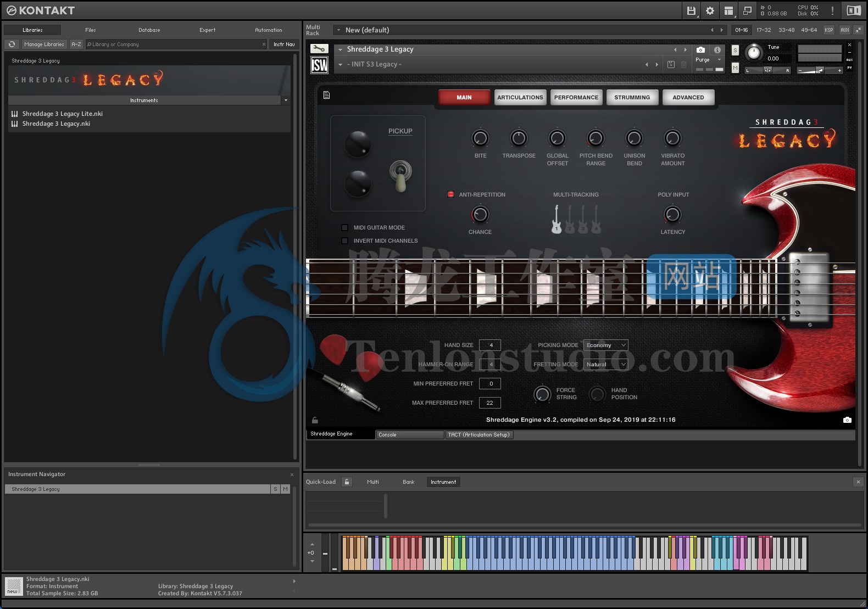868x609 pixels.
Task: Enable Invert MIDI Channels checkbox
Action: click(x=344, y=241)
